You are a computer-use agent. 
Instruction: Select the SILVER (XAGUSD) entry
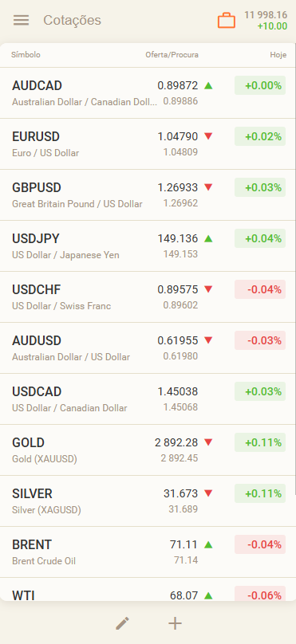[x=148, y=501]
